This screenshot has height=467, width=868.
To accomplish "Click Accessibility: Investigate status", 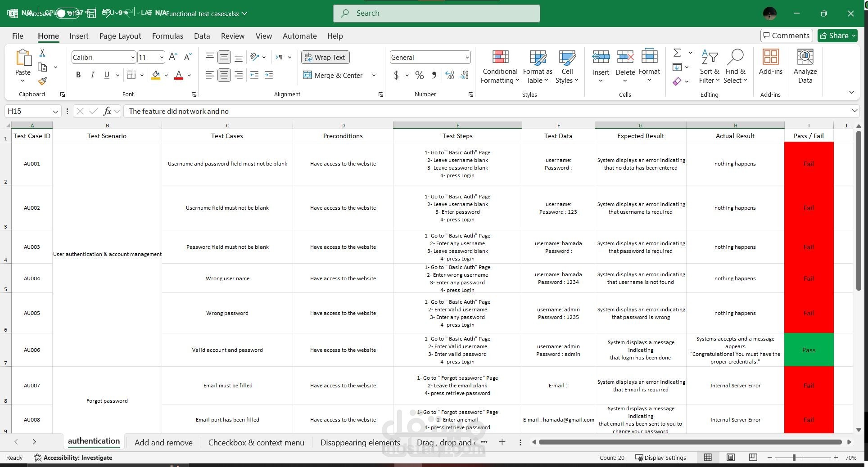I will tap(73, 458).
